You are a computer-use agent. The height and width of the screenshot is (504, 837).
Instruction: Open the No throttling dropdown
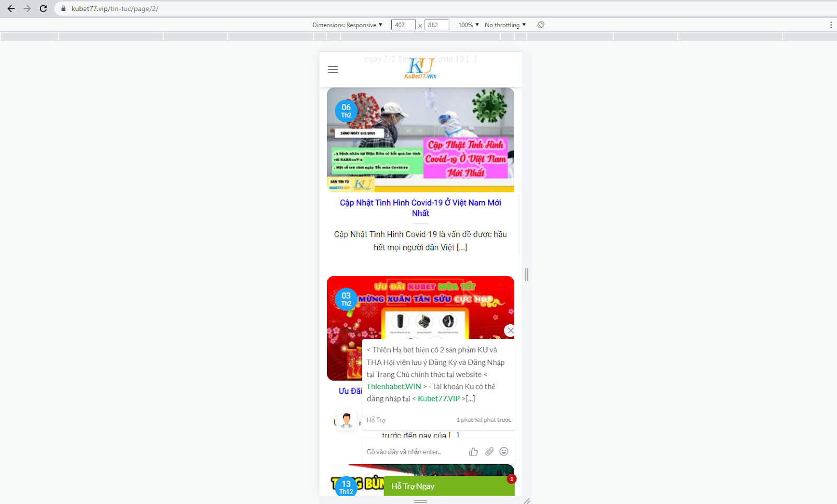[505, 25]
